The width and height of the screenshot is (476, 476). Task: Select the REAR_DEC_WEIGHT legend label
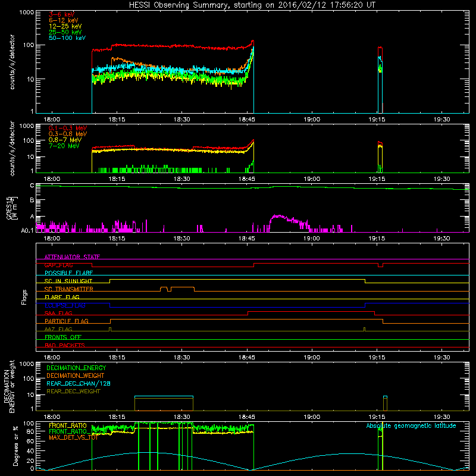[x=73, y=392]
